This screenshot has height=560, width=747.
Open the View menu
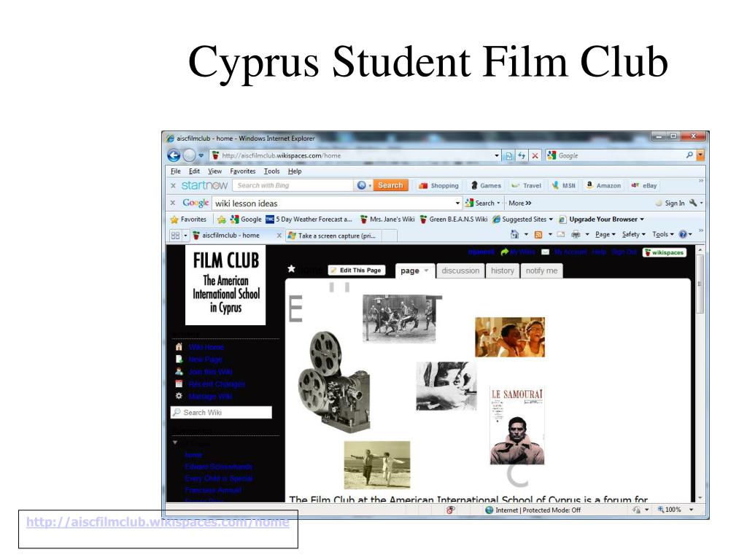point(214,171)
